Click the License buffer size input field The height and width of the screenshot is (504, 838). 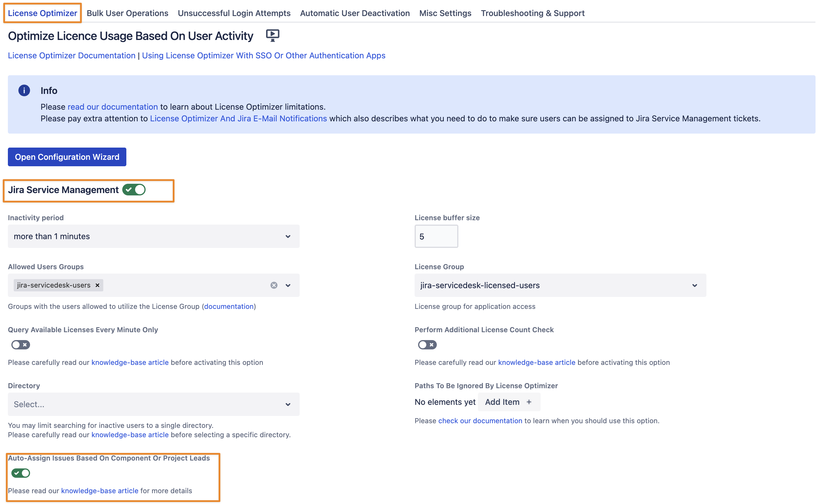(x=436, y=236)
